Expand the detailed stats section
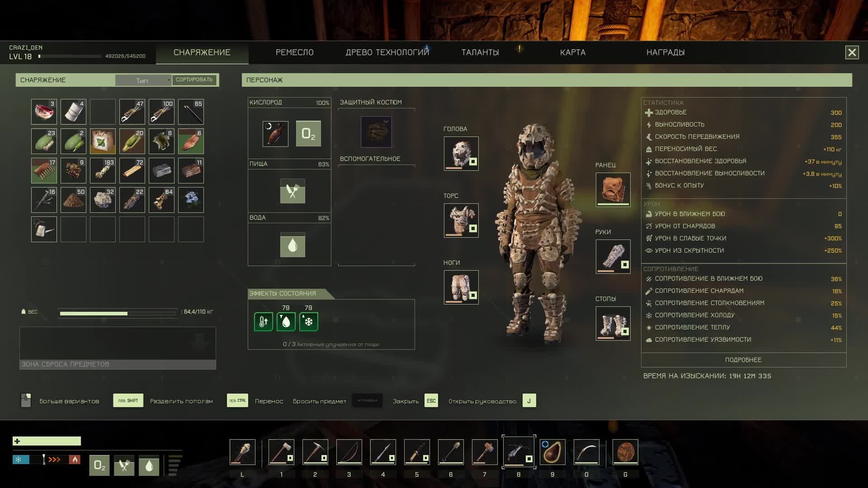Image resolution: width=868 pixels, height=488 pixels. (743, 360)
